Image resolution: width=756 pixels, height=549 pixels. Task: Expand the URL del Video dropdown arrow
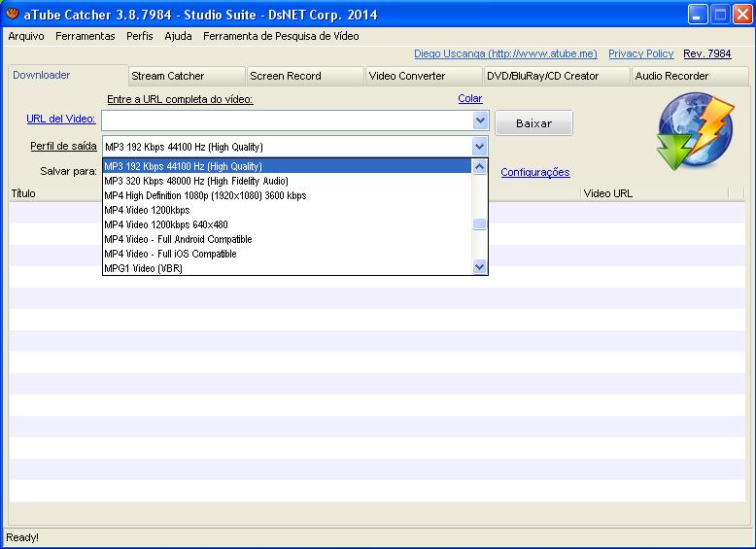pyautogui.click(x=480, y=120)
